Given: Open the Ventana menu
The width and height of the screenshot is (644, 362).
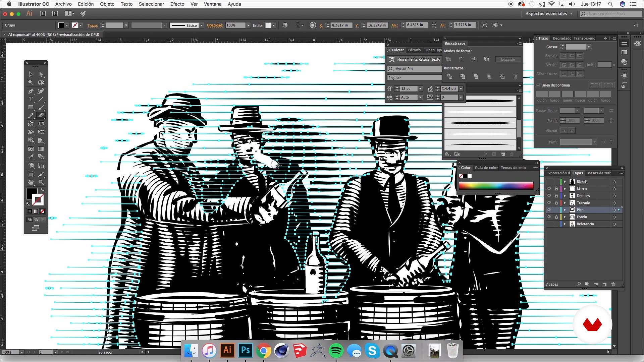Looking at the screenshot, I should point(213,4).
